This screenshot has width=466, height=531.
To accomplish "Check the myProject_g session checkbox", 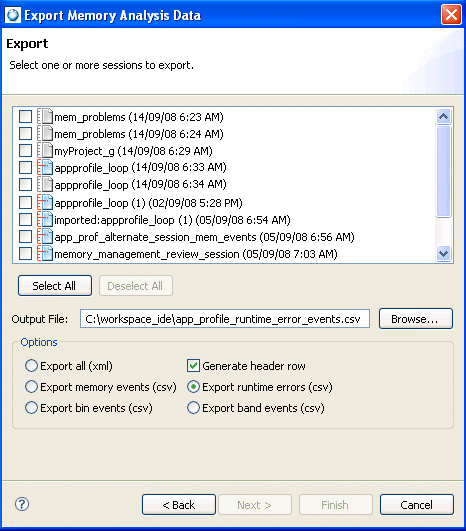I will click(x=25, y=150).
